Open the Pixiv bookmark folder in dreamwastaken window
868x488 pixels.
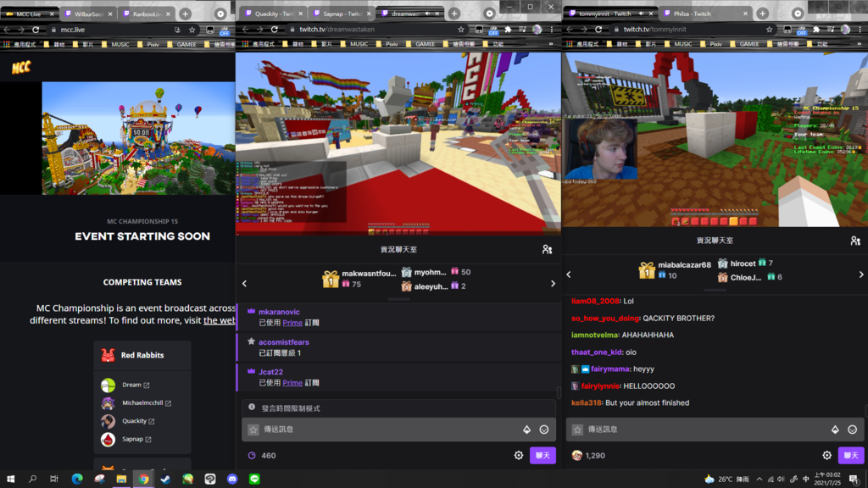(x=387, y=44)
